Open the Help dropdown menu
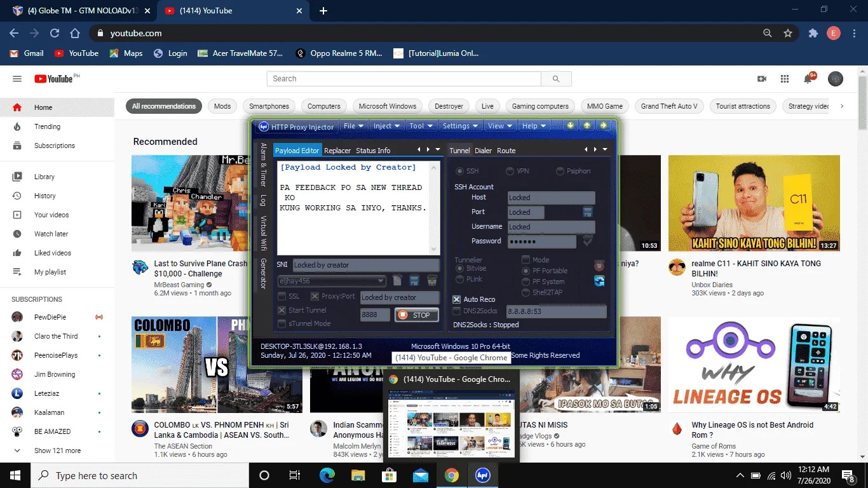 [534, 126]
